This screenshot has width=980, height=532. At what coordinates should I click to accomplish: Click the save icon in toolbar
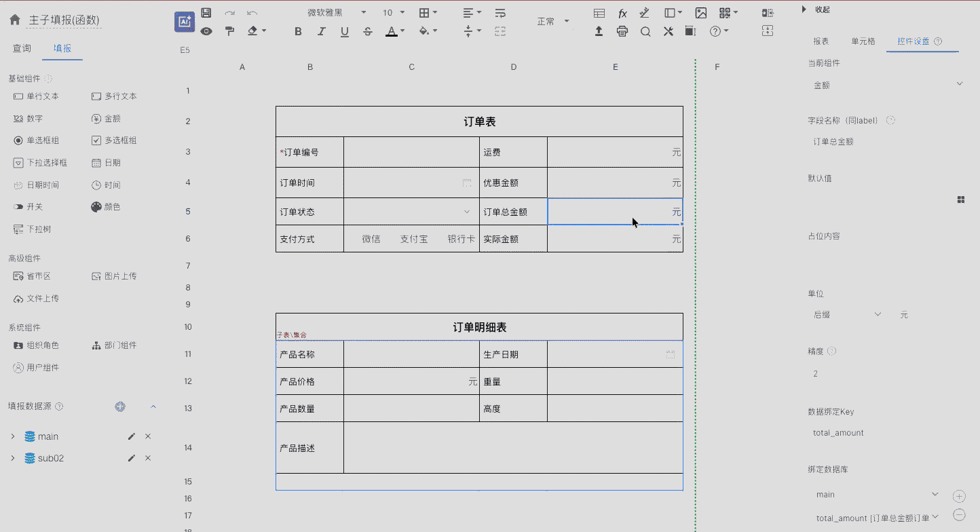pos(206,13)
